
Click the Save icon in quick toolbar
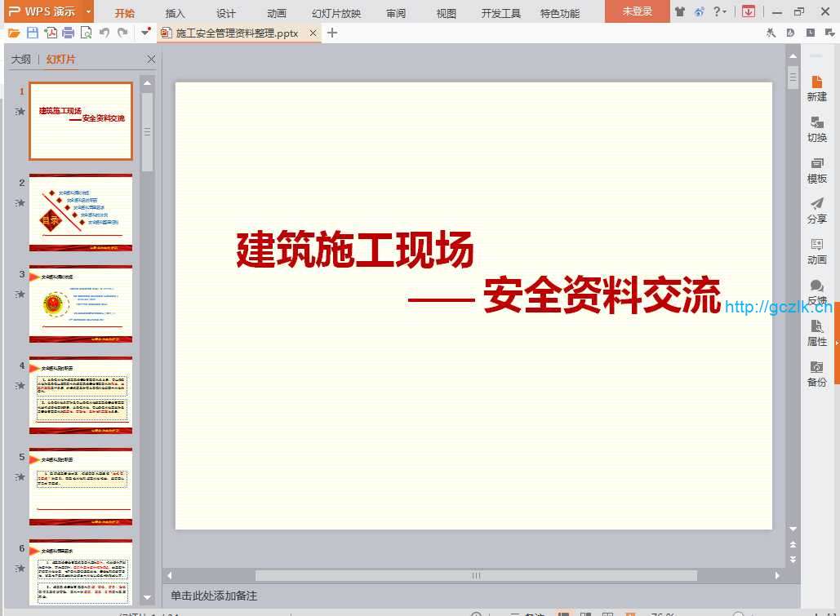tap(33, 33)
